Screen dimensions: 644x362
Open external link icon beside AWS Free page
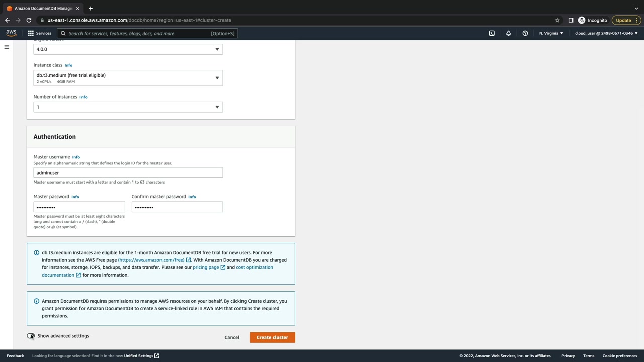pyautogui.click(x=189, y=260)
